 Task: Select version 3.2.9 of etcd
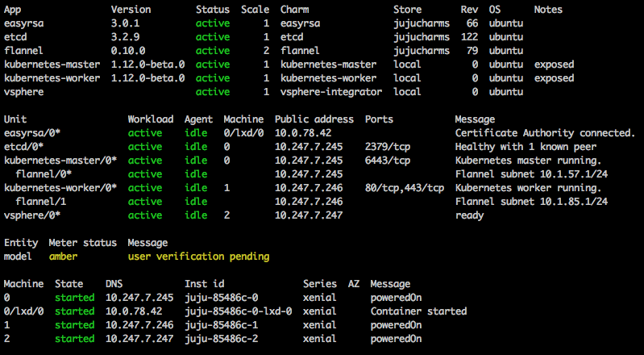(x=125, y=37)
